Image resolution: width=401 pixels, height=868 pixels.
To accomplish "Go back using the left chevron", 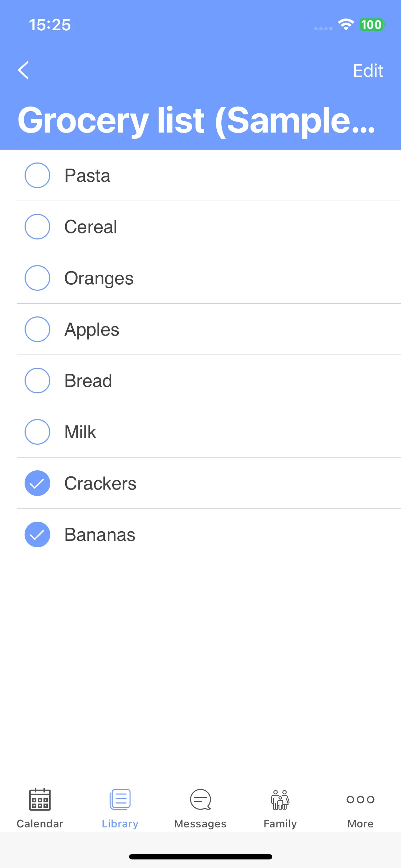I will (x=24, y=70).
